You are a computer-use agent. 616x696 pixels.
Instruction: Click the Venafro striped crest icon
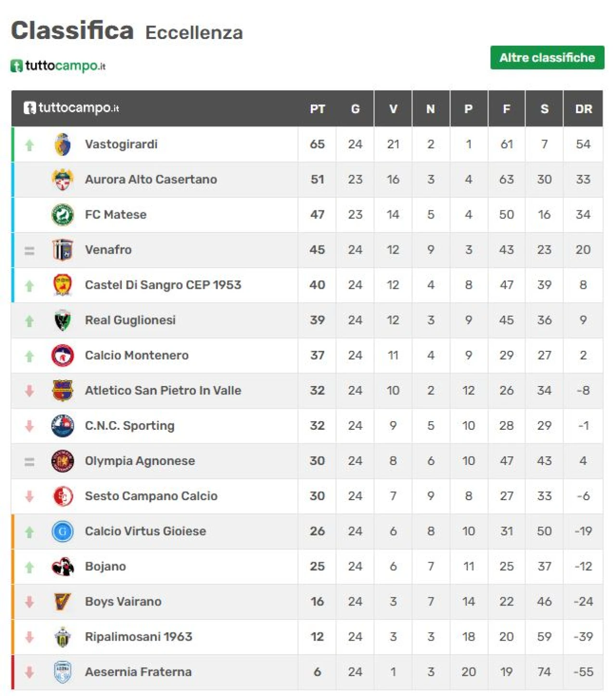coord(63,250)
